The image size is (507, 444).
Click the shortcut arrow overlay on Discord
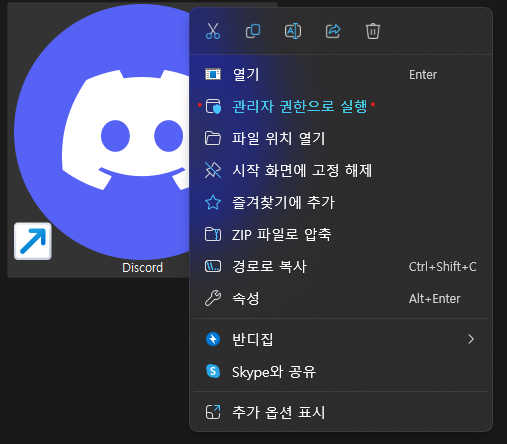pyautogui.click(x=33, y=241)
